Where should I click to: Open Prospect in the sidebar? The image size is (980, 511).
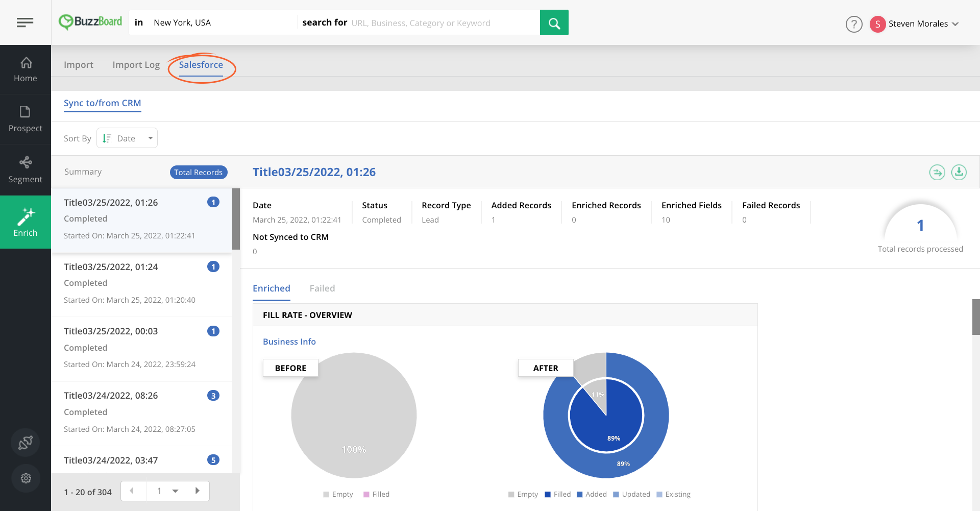click(26, 119)
